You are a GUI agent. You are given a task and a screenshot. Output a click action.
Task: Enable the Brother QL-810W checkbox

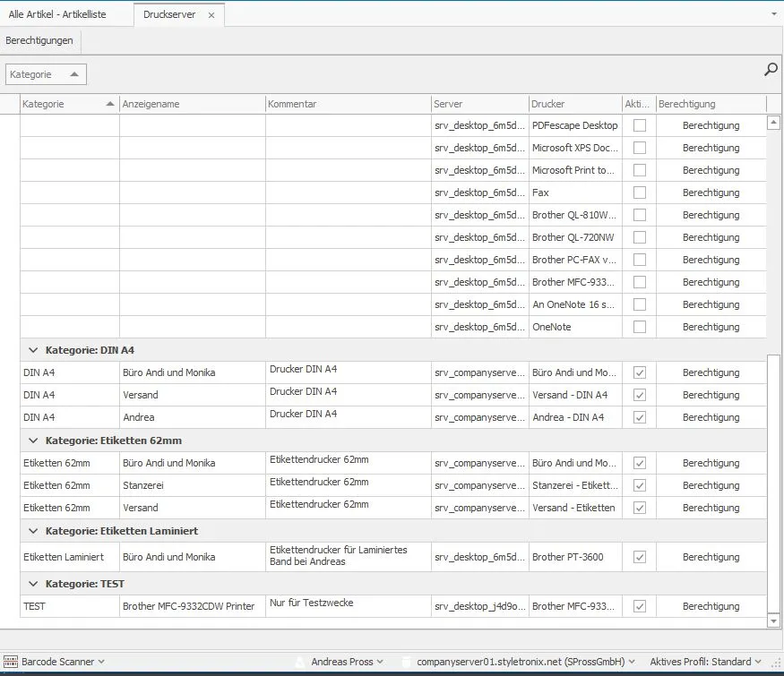[640, 215]
